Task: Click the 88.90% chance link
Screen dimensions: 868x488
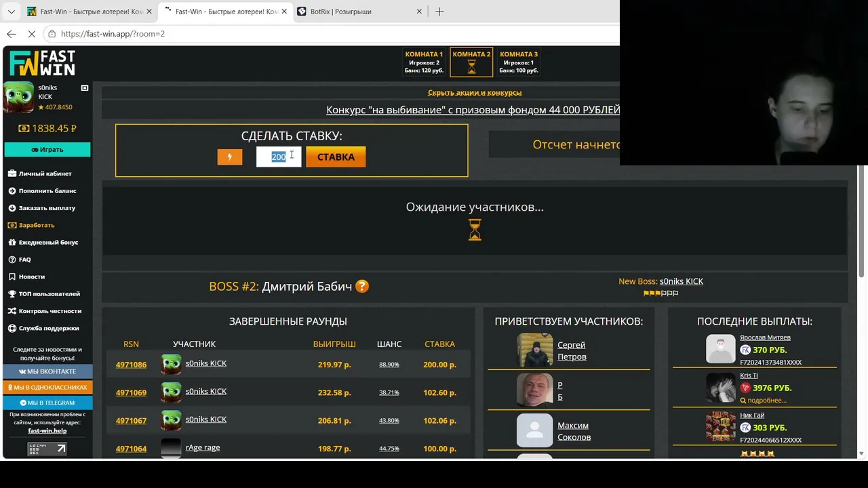Action: click(x=389, y=365)
